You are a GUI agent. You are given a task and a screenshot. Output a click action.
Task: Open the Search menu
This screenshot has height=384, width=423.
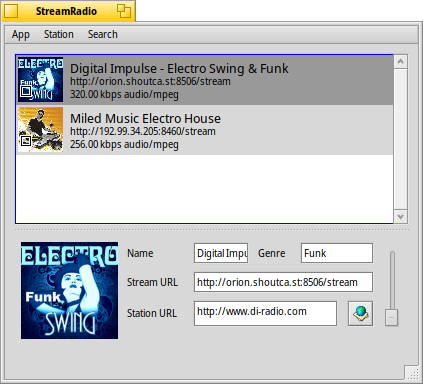tap(103, 34)
